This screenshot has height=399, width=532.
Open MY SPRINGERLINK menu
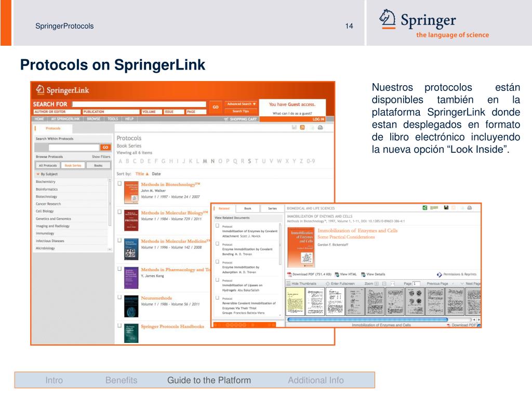coord(65,119)
